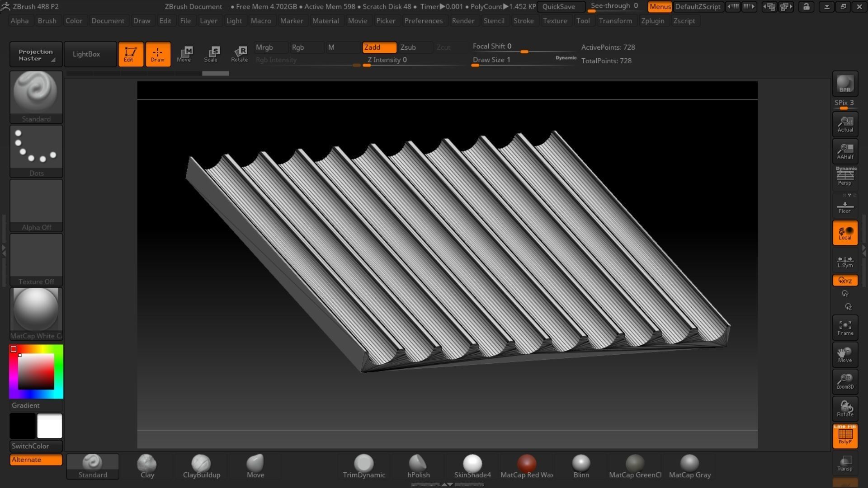
Task: Open the Zplugin menu
Action: pos(653,21)
